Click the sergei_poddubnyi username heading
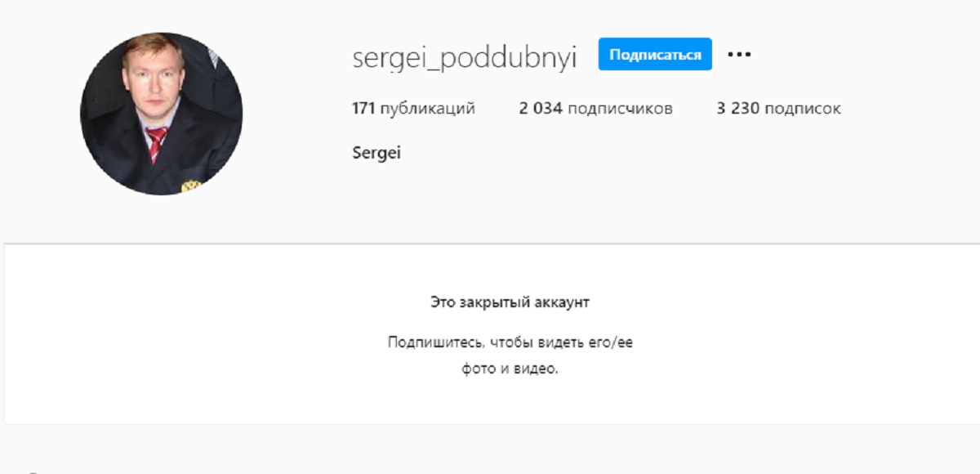The width and height of the screenshot is (980, 474). point(465,57)
